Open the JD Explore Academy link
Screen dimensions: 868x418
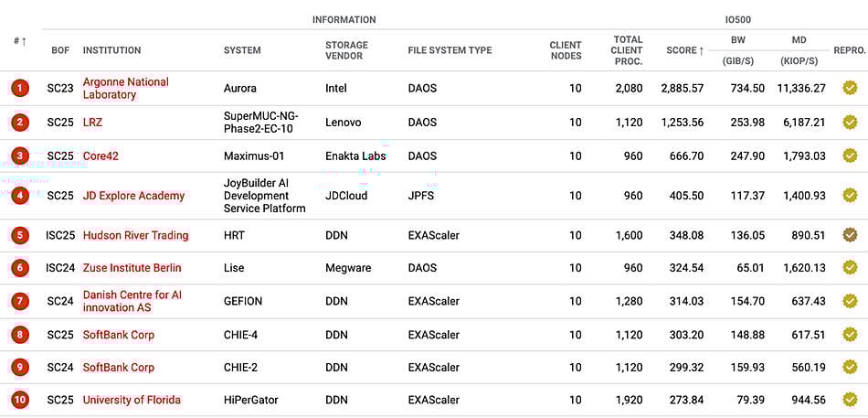pyautogui.click(x=133, y=196)
